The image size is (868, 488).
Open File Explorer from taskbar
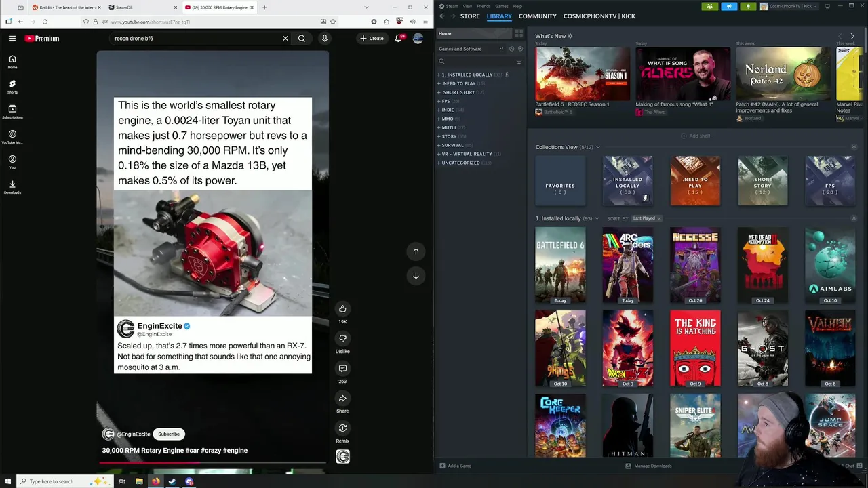coord(139,481)
